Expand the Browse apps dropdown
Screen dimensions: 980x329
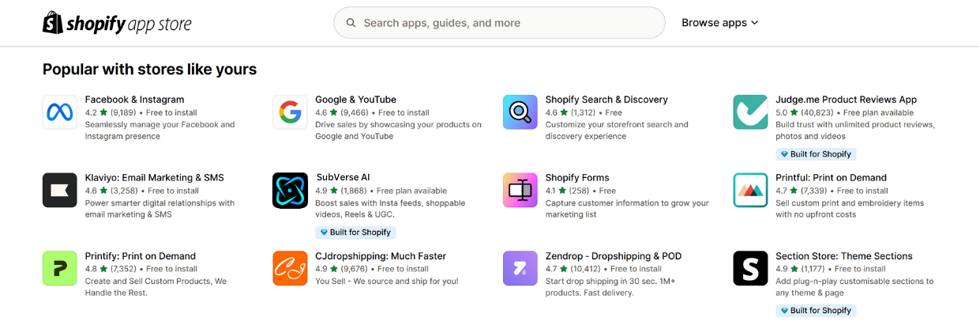coord(719,23)
